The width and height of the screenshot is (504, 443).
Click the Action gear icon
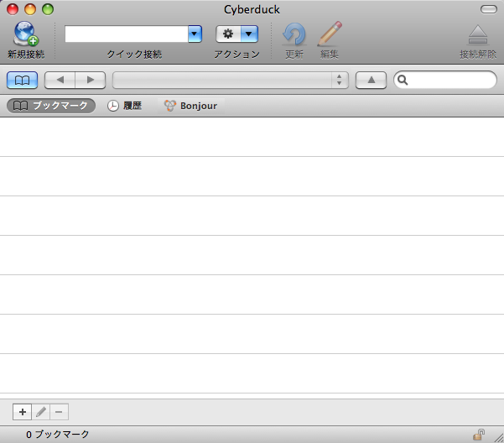pyautogui.click(x=228, y=34)
